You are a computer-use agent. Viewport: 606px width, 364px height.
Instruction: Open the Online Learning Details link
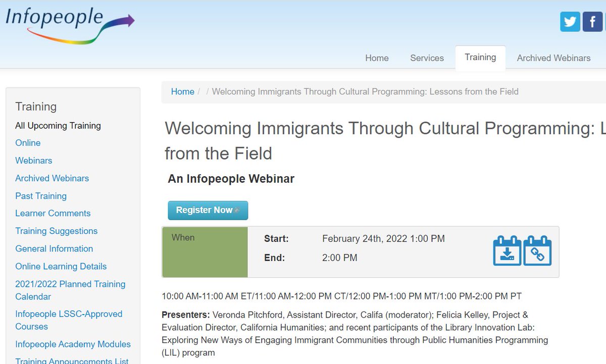61,266
